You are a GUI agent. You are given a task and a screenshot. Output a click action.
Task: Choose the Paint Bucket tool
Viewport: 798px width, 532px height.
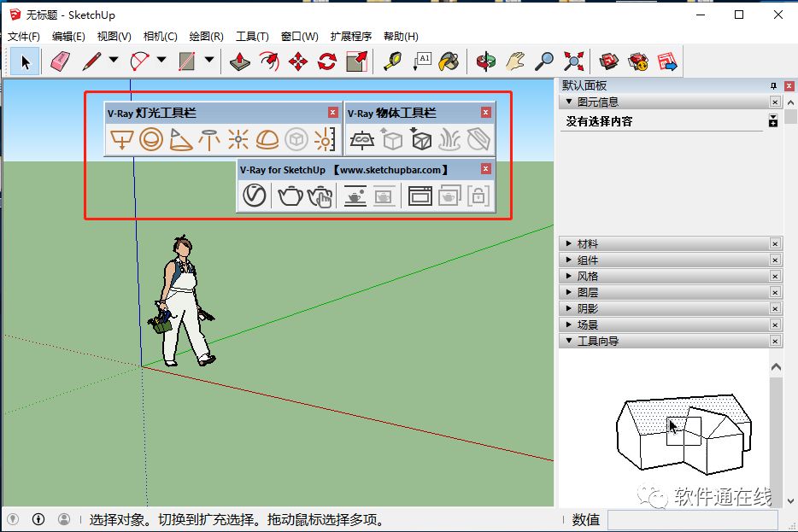point(449,61)
